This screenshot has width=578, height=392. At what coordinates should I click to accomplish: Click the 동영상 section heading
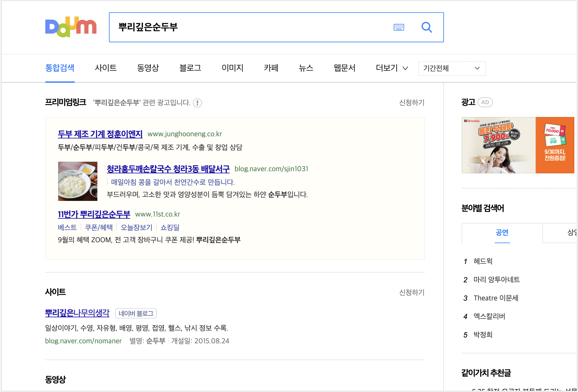pyautogui.click(x=55, y=379)
